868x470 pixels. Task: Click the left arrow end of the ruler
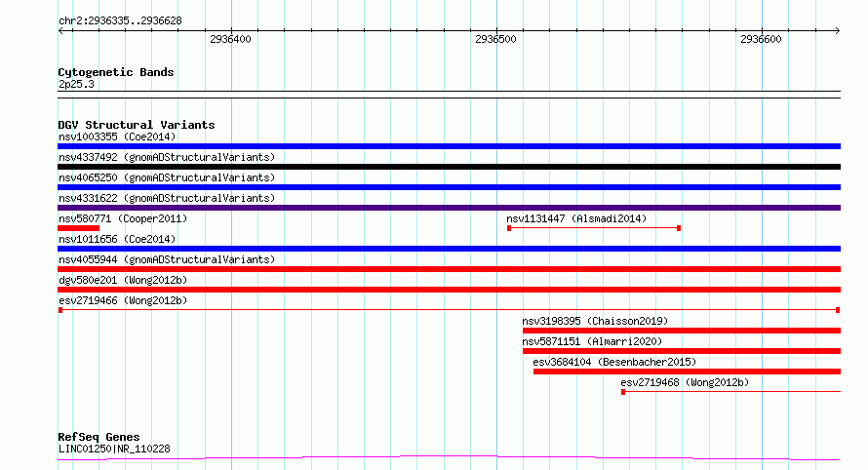click(x=60, y=31)
